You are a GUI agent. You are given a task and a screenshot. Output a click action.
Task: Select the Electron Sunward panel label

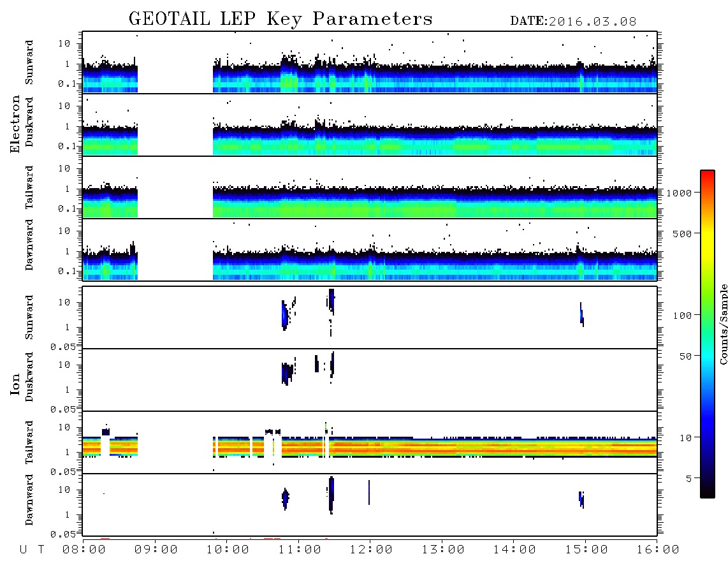[29, 62]
